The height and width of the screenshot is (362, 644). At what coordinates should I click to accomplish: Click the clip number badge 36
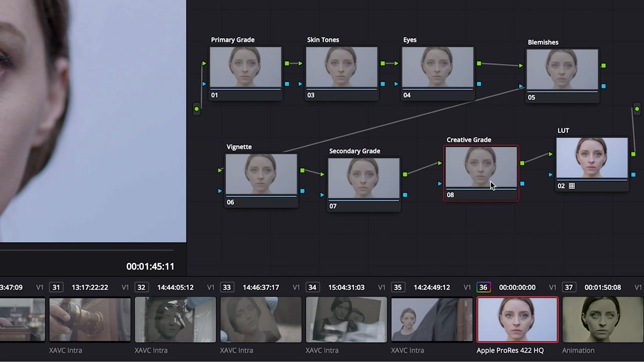click(x=483, y=287)
